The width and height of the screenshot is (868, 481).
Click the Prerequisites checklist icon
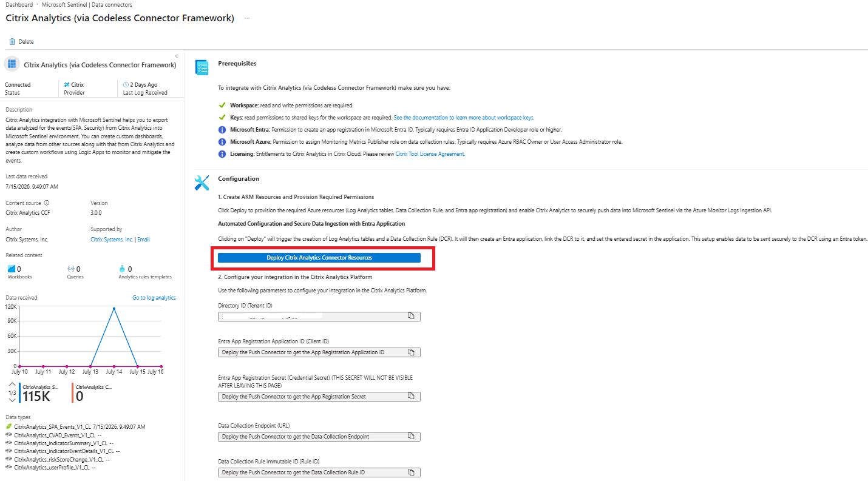point(202,67)
